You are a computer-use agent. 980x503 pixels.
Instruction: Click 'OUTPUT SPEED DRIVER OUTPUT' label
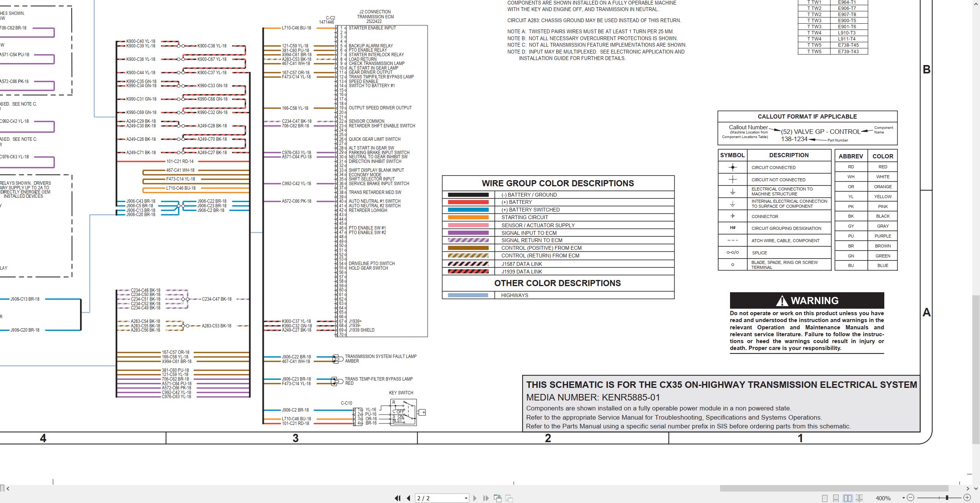(x=380, y=108)
